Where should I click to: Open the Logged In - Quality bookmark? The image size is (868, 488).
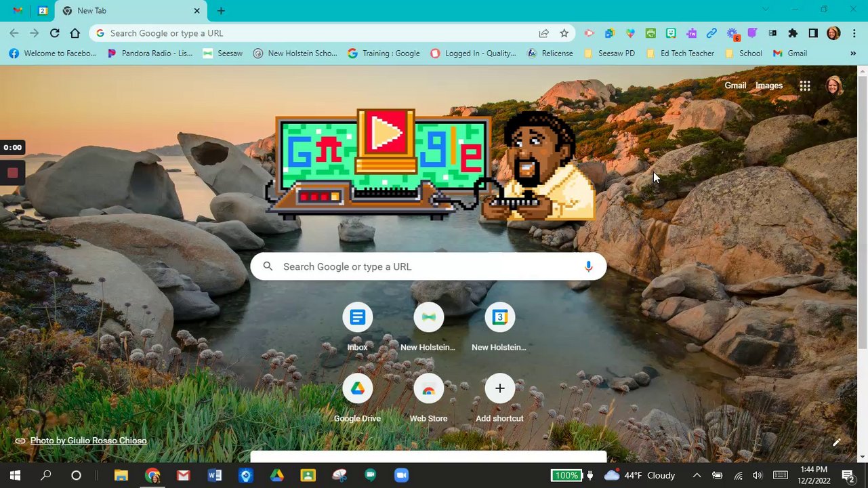[x=473, y=54]
